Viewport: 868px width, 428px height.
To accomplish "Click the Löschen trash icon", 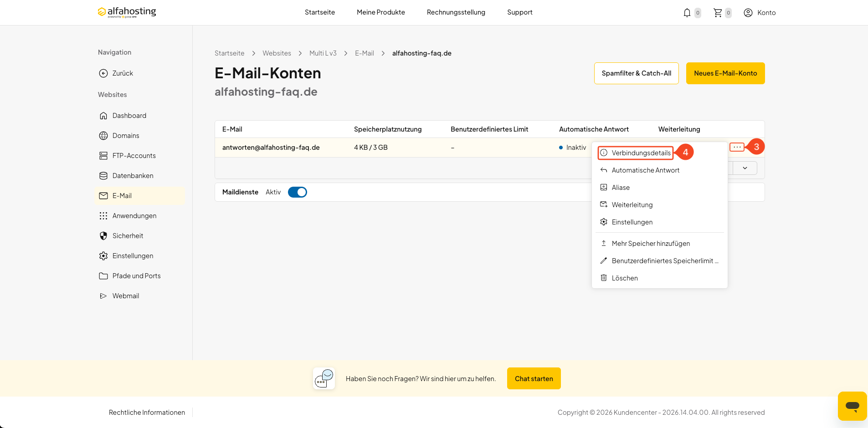I will [604, 278].
